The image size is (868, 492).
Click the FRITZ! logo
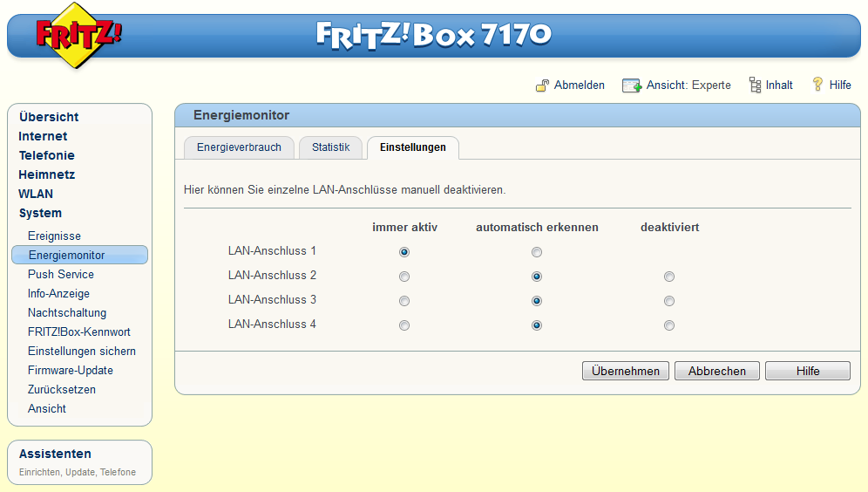[x=78, y=36]
